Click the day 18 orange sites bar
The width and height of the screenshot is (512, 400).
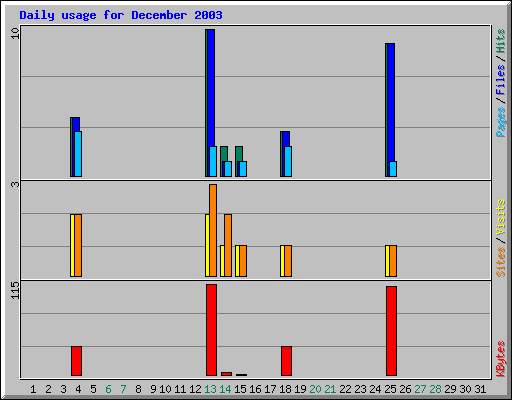pos(288,261)
